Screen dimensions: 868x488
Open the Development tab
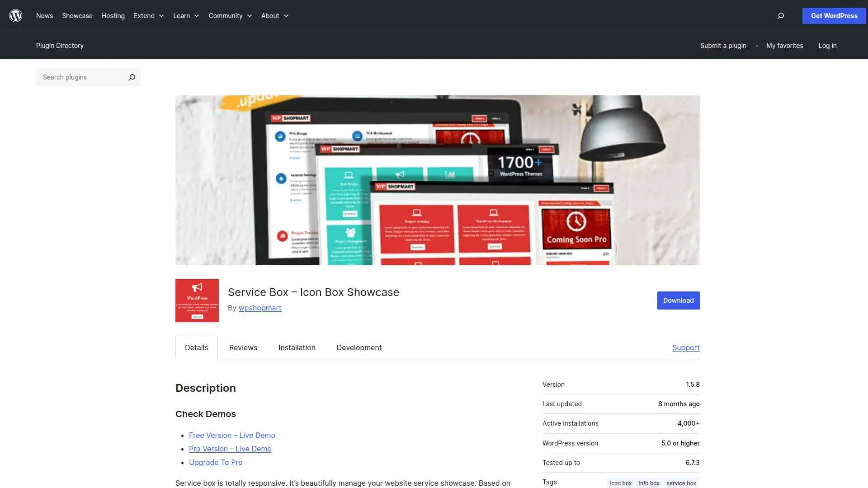359,347
